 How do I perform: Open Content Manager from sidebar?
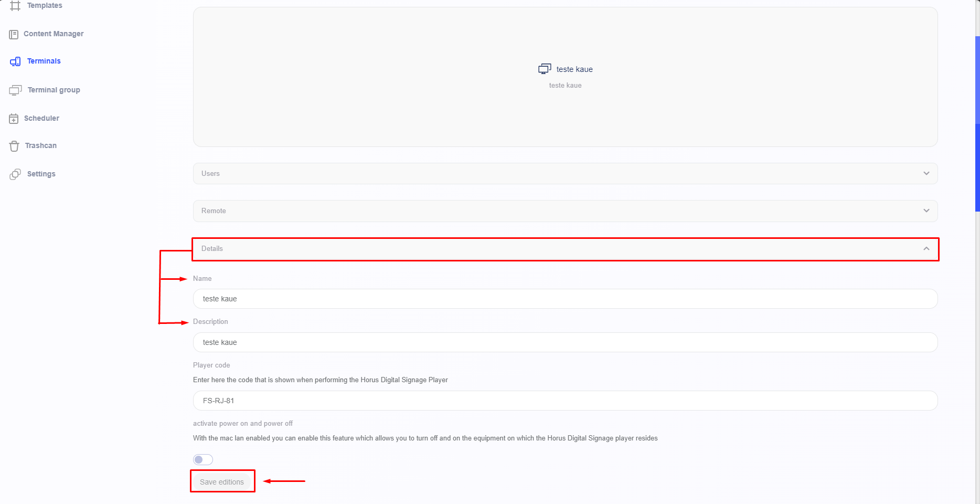click(x=54, y=34)
